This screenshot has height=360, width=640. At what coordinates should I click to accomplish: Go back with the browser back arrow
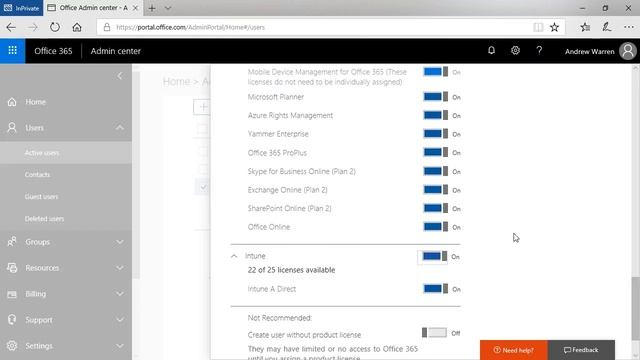[11, 27]
